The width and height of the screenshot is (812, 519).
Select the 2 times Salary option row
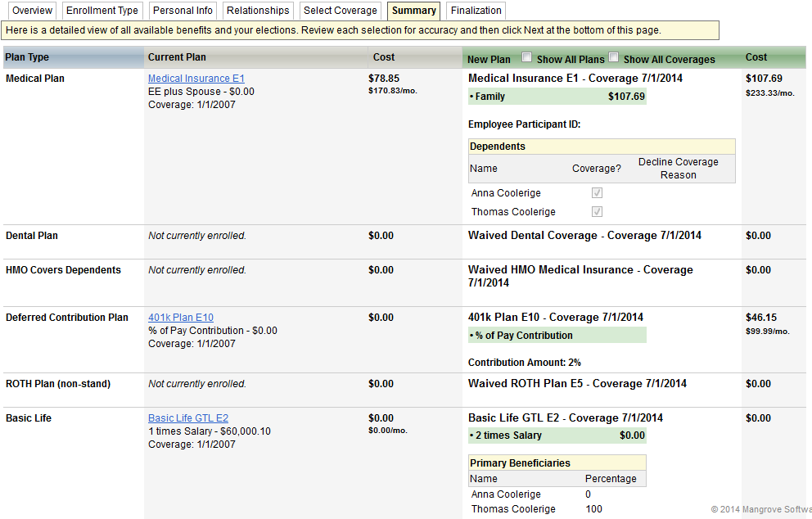coord(557,436)
